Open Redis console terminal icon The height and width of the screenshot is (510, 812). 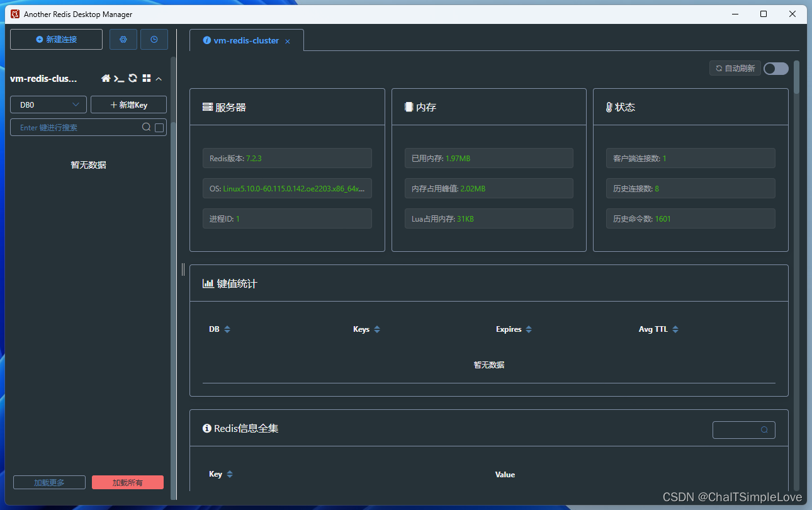[x=119, y=79]
